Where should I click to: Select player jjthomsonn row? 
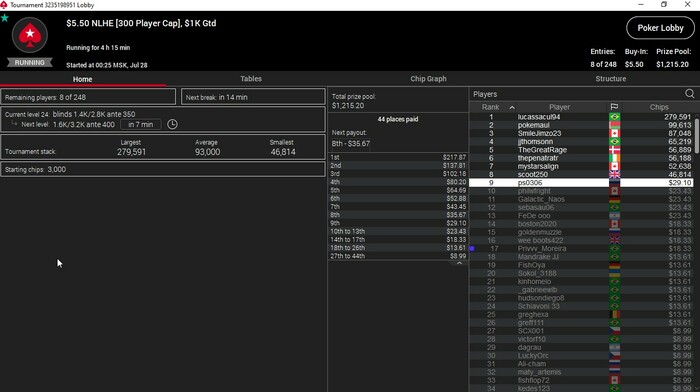click(x=582, y=142)
